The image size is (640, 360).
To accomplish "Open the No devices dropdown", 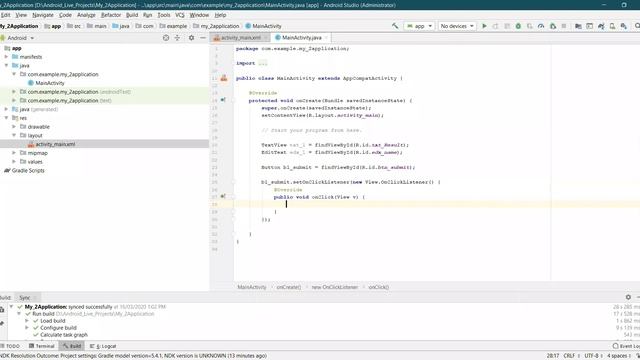I will (x=457, y=26).
